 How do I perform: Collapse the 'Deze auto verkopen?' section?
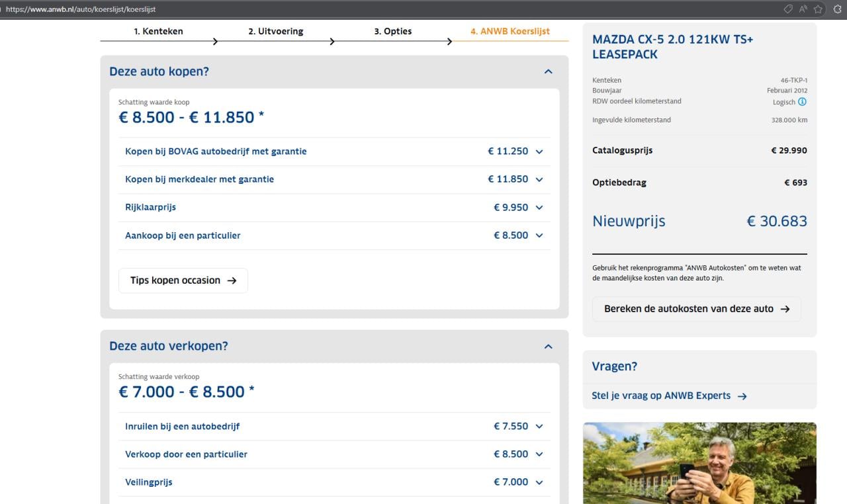[x=548, y=346]
